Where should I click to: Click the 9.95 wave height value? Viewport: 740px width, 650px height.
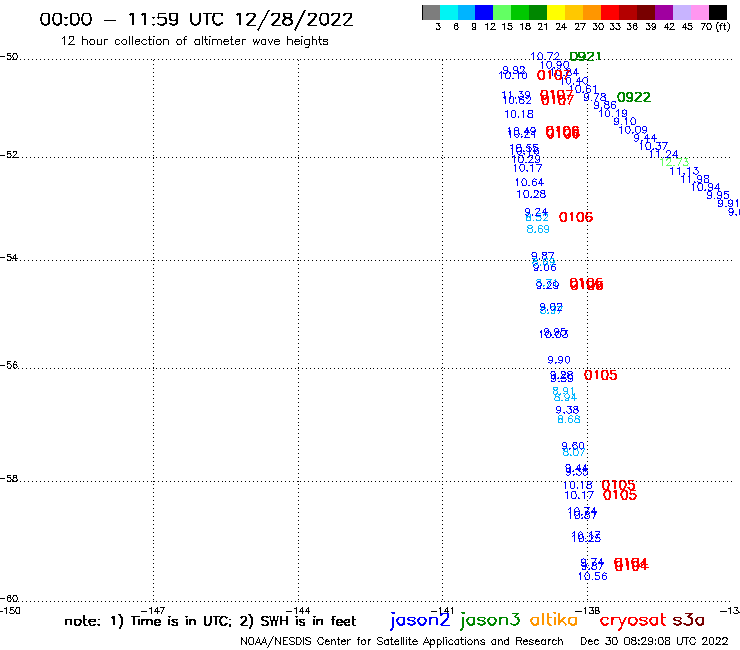718,195
